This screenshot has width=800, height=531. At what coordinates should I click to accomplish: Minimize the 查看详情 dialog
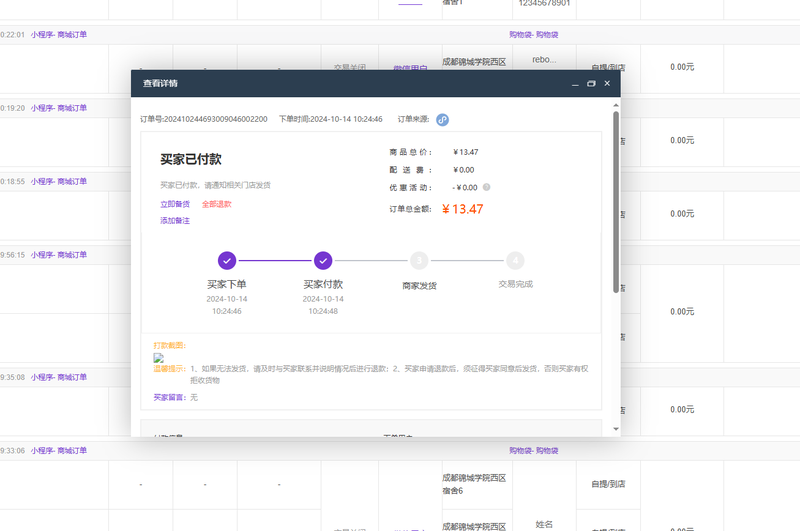[x=575, y=84]
